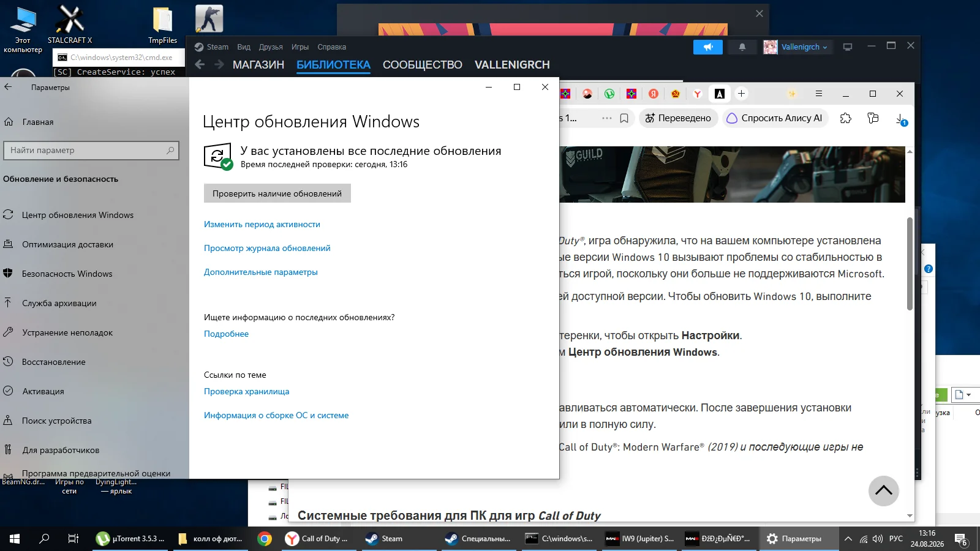
Task: Open Проверка хранилища link
Action: coord(247,391)
